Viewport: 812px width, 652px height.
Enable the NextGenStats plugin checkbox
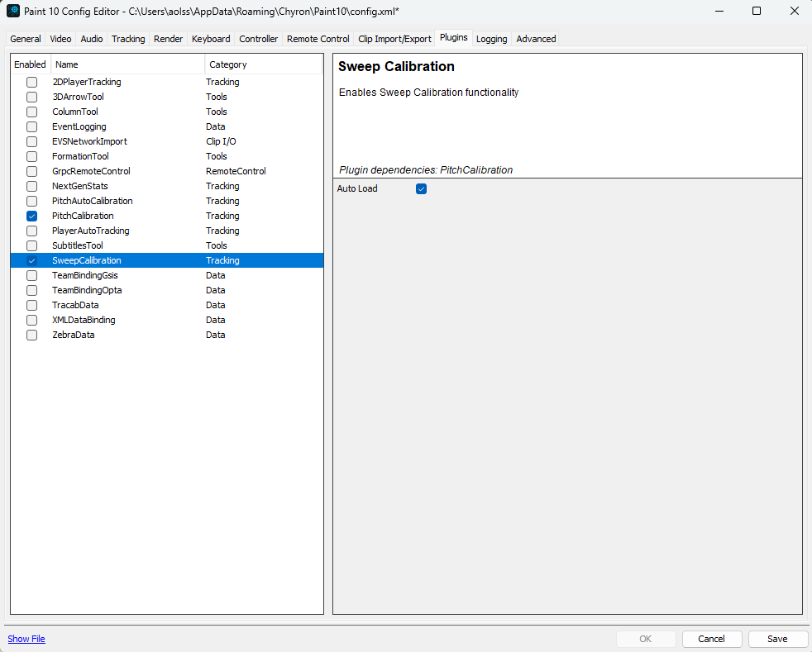pyautogui.click(x=31, y=186)
